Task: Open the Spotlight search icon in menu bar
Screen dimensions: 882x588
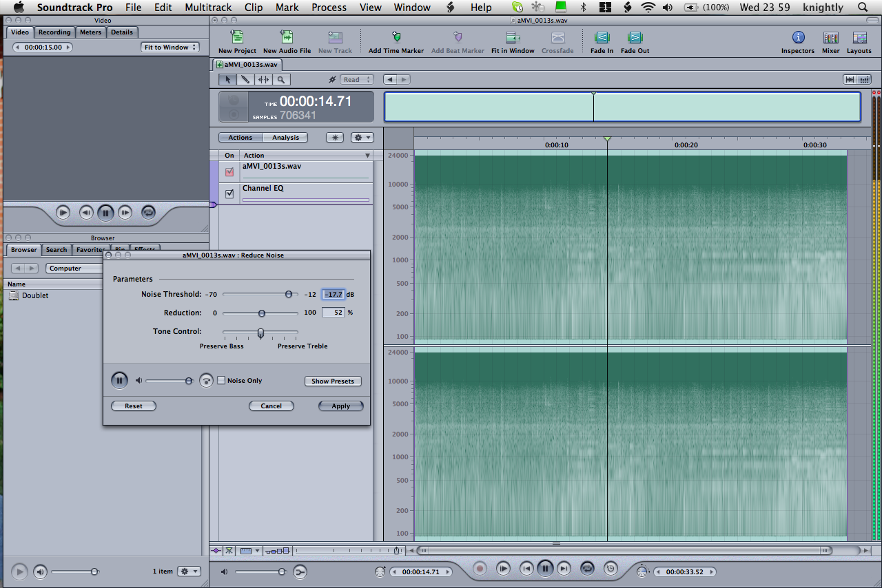Action: pos(863,8)
